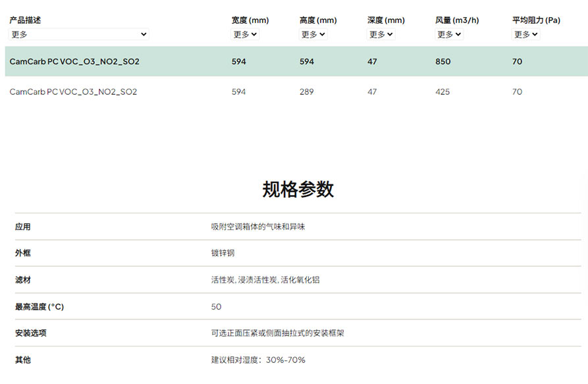This screenshot has width=588, height=384.
Task: Open the 高度 (mm) filter dropdown
Action: [x=313, y=34]
